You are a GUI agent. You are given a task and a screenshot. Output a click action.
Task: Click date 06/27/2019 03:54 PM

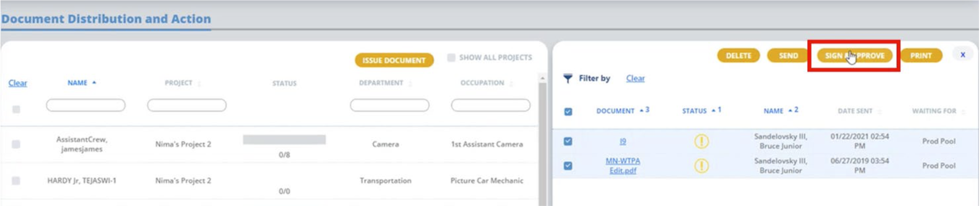pyautogui.click(x=860, y=166)
